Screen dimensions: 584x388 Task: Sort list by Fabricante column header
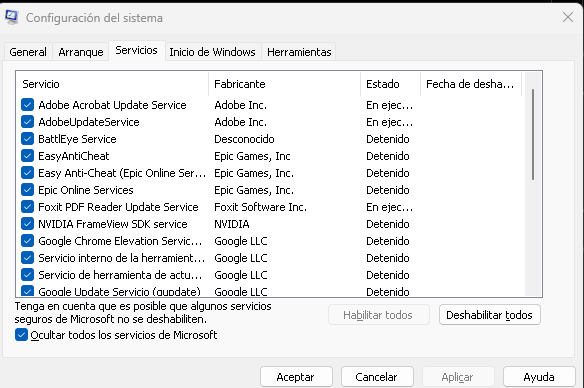[x=285, y=84]
